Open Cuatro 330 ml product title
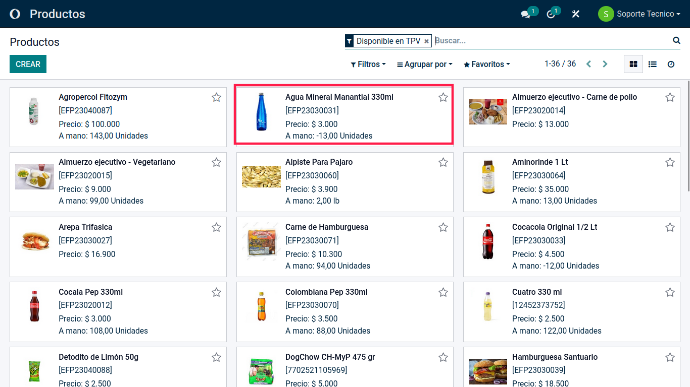This screenshot has width=690, height=387. [537, 292]
